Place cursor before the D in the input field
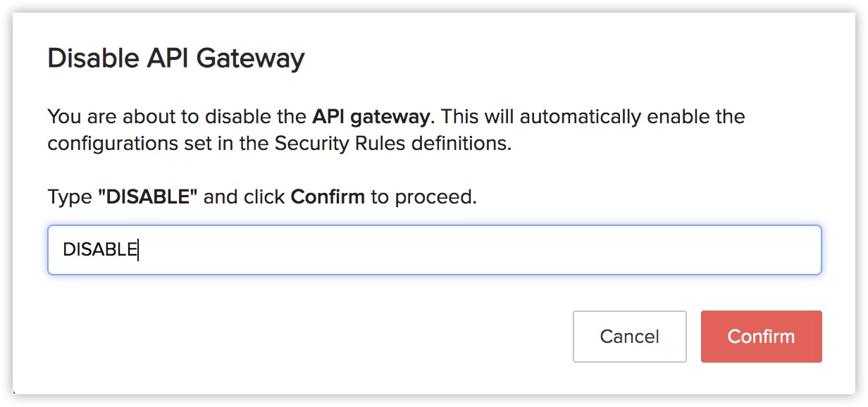868x407 pixels. 63,250
